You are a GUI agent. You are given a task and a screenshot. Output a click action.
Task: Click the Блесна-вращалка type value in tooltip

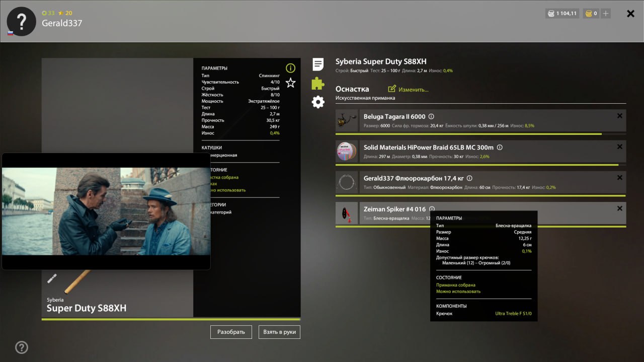513,226
